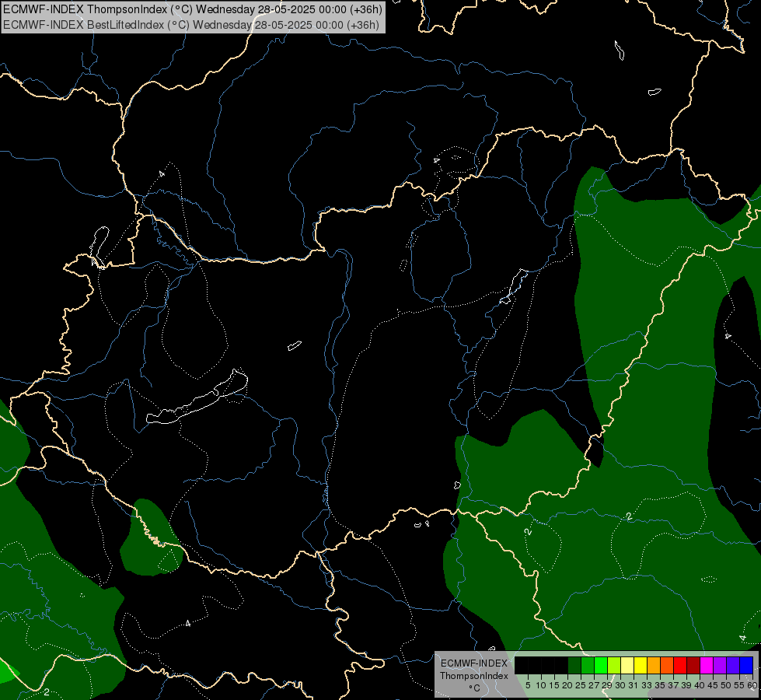The height and width of the screenshot is (700, 761).
Task: Select the red 37-39 legend swatch
Action: pos(680,665)
